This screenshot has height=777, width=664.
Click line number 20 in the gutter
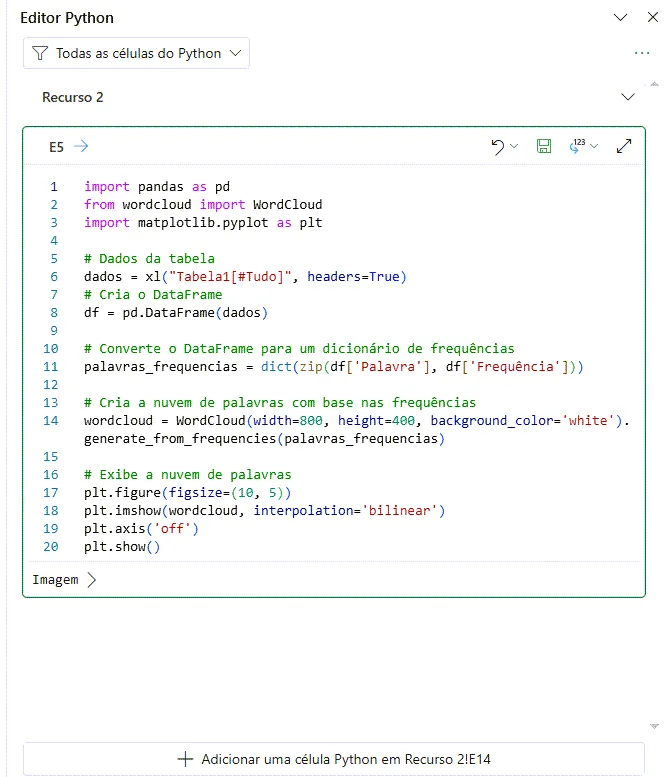51,547
